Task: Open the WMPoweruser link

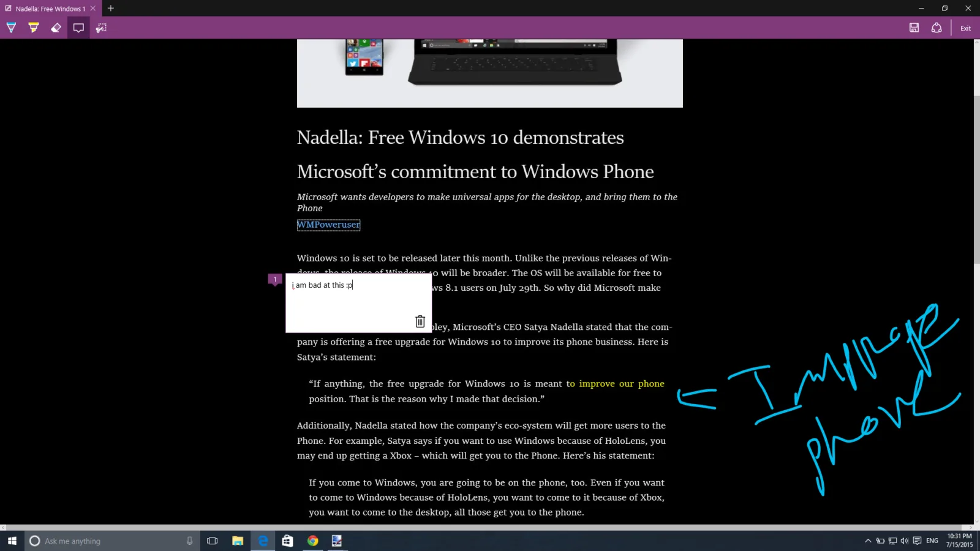Action: pyautogui.click(x=328, y=225)
